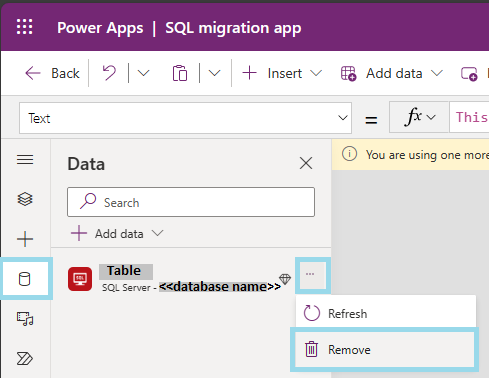Click the new screen icon in toolbar
This screenshot has height=378, width=489.
coord(469,74)
